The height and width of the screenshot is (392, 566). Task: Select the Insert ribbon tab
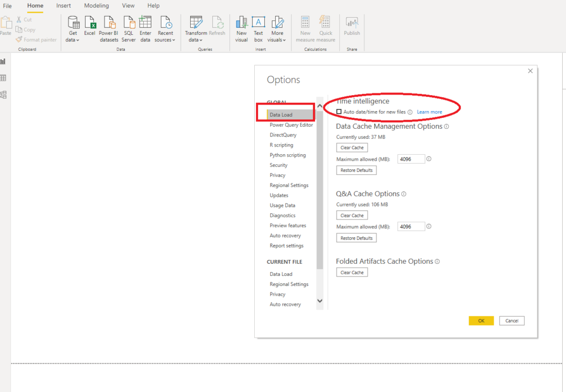[x=64, y=6]
